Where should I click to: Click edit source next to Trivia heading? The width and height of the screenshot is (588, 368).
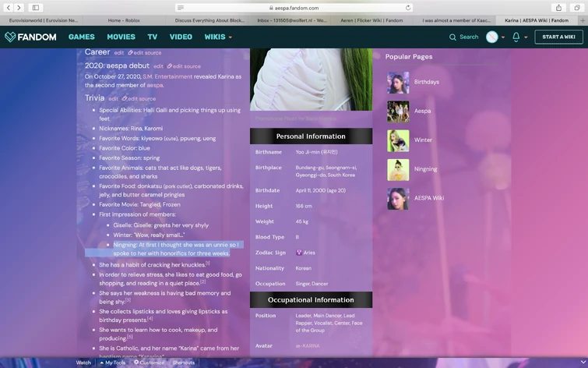tap(139, 99)
